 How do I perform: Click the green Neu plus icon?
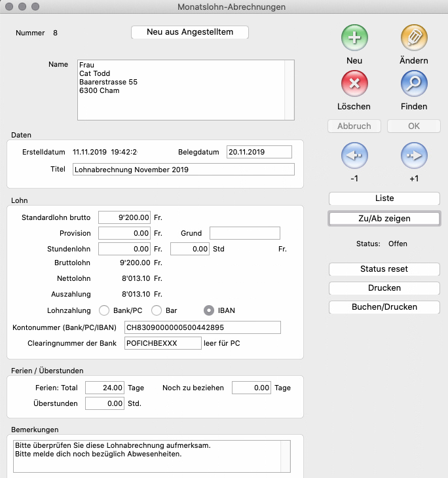coord(354,38)
